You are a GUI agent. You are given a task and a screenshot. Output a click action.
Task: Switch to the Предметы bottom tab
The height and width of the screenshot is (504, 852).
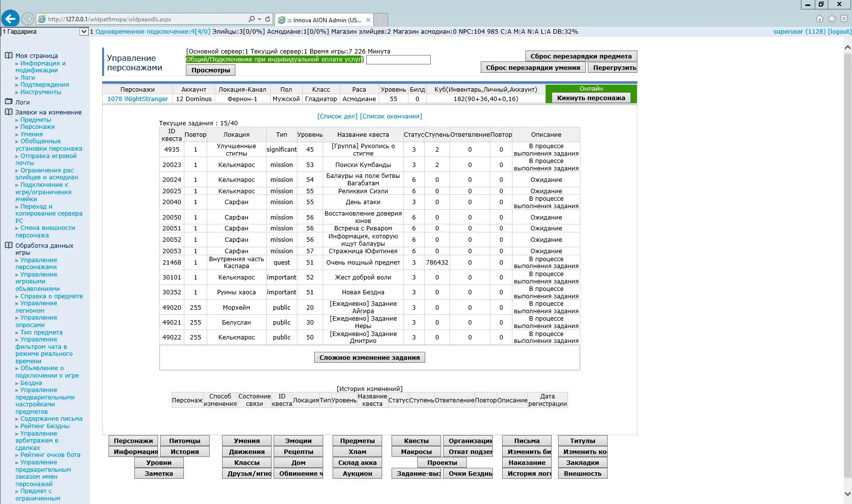point(357,441)
